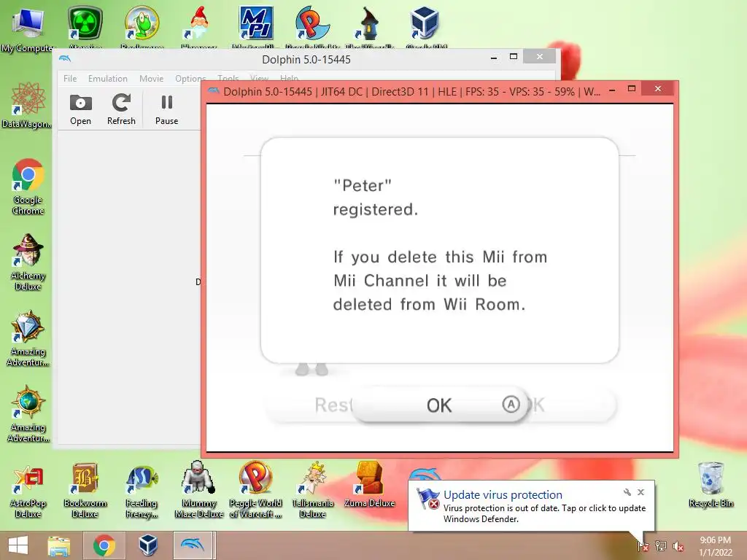Open the Emulation menu in Dolphin

108,79
